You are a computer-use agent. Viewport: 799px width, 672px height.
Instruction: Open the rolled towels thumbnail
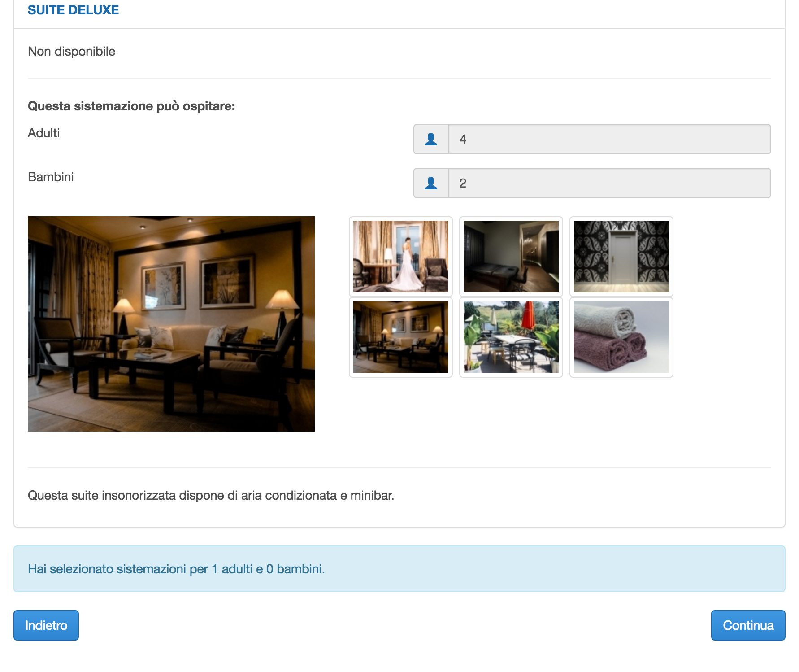(621, 337)
